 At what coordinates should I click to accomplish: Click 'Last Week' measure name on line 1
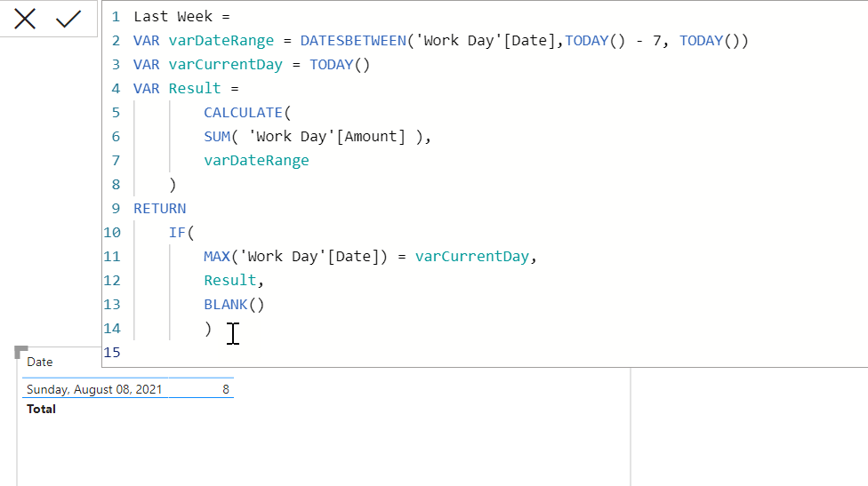click(x=173, y=17)
